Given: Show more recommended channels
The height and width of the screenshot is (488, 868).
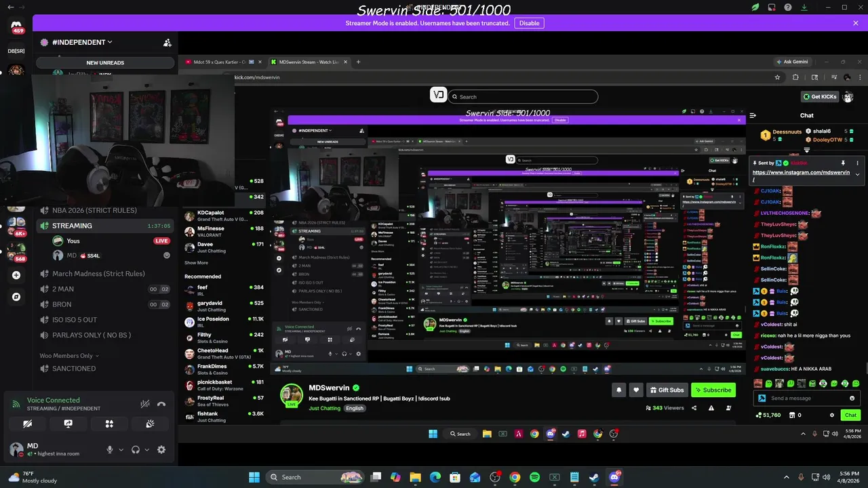Looking at the screenshot, I should coord(197,263).
